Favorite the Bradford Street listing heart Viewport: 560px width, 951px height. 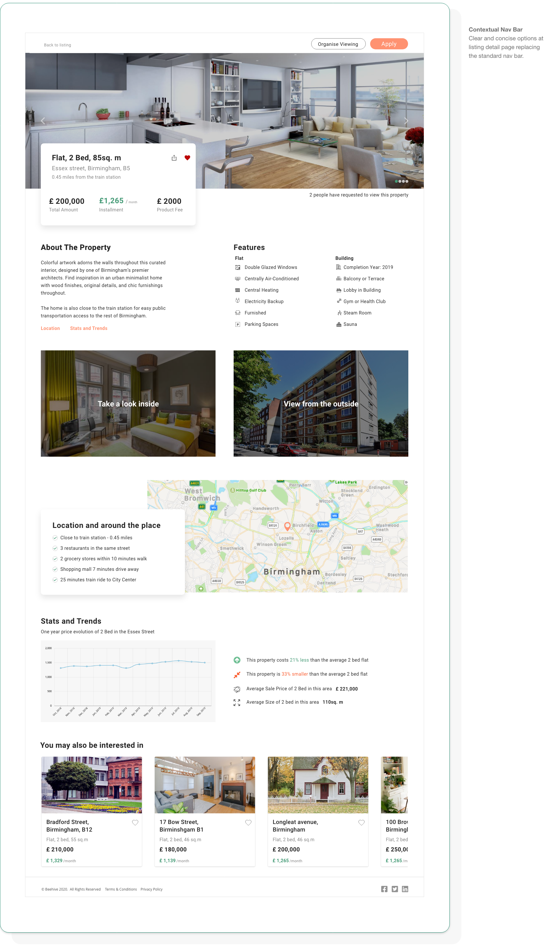[135, 823]
